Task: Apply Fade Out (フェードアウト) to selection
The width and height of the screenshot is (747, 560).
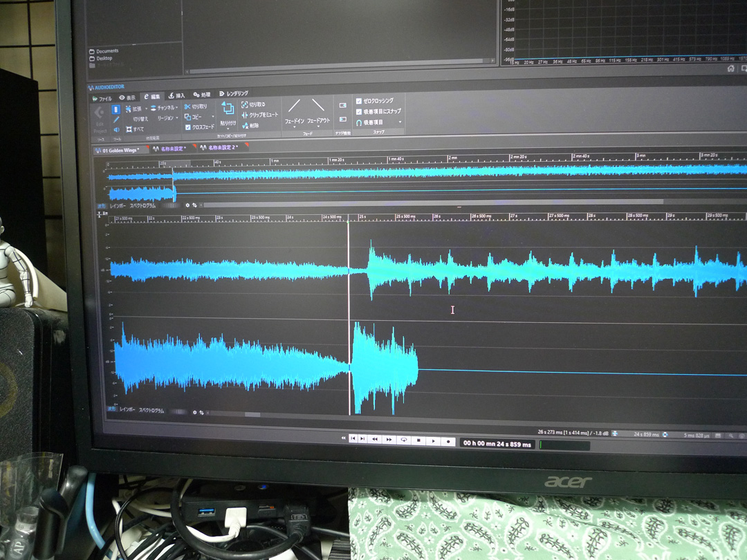Action: click(x=318, y=106)
